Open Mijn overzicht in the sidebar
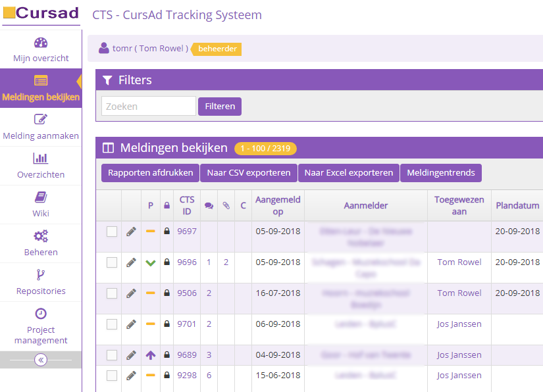The height and width of the screenshot is (392, 543). [x=41, y=50]
